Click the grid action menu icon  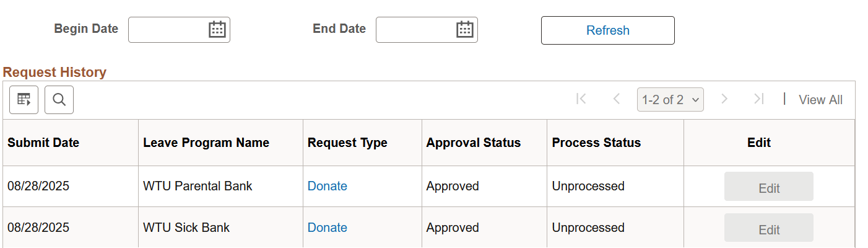pos(24,100)
